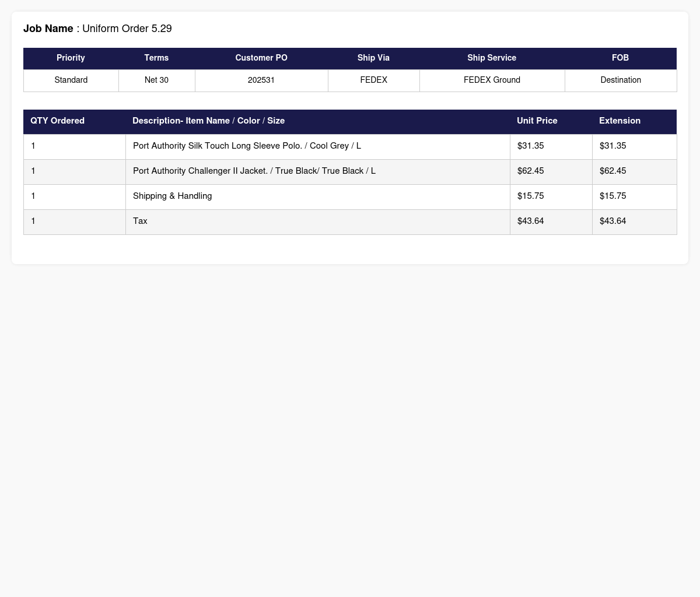This screenshot has width=700, height=597.
Task: Select the Silk Touch Long Sleeve Polo row
Action: coord(350,146)
